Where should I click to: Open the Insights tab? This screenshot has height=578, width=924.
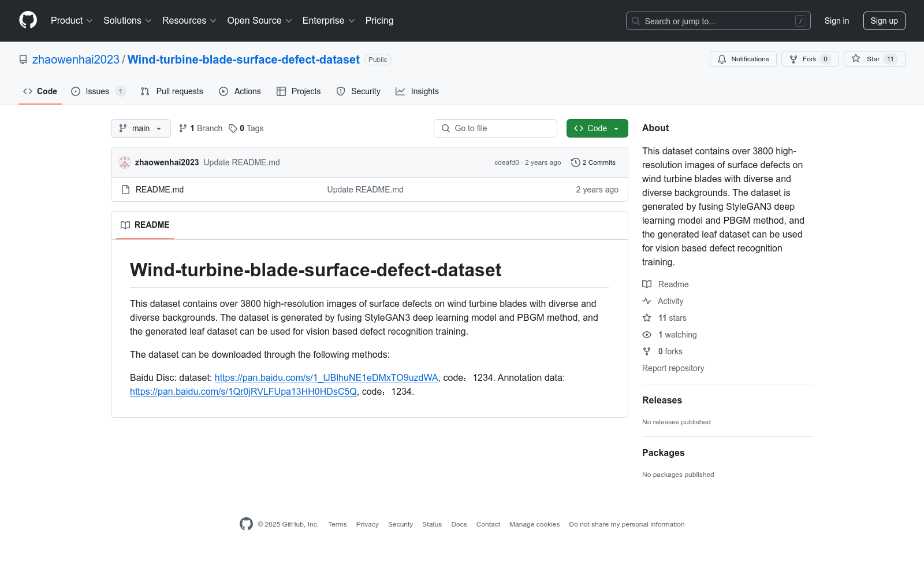point(418,91)
